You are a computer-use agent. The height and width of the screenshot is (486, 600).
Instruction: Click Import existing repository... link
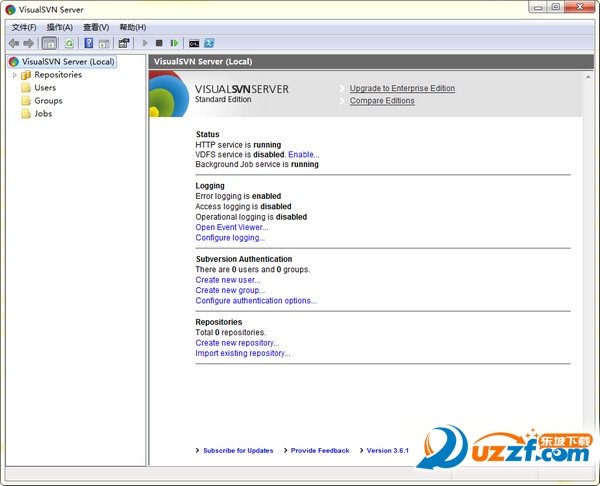243,353
